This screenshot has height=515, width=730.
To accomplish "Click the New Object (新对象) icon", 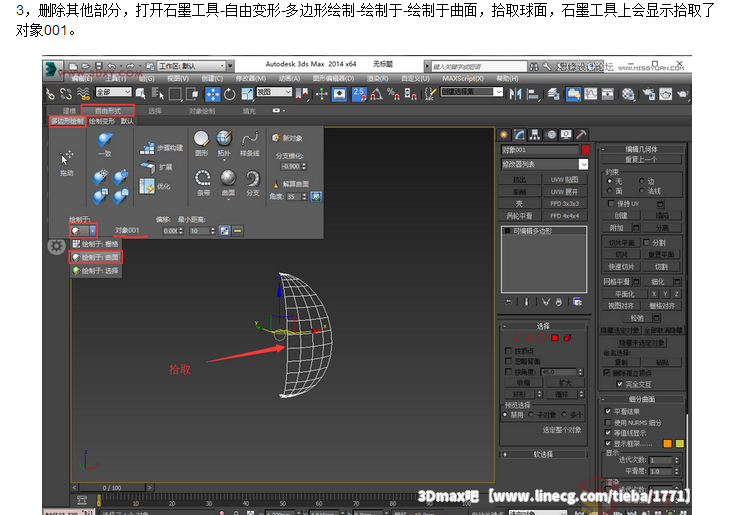I will [276, 137].
